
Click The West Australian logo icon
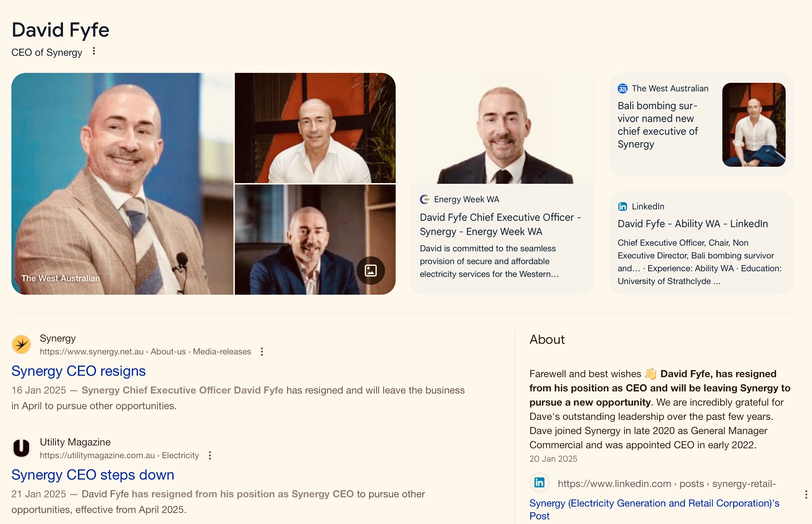(x=623, y=89)
